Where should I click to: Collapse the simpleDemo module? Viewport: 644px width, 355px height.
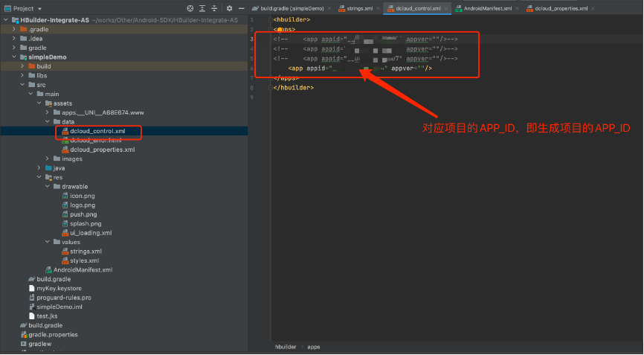coord(14,57)
